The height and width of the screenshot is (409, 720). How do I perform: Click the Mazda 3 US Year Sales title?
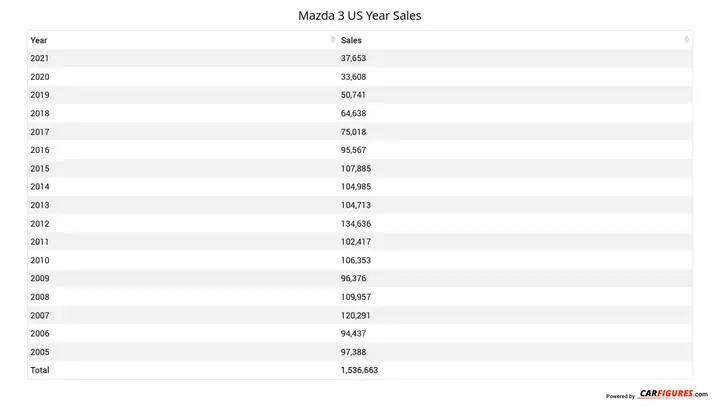[x=360, y=17]
